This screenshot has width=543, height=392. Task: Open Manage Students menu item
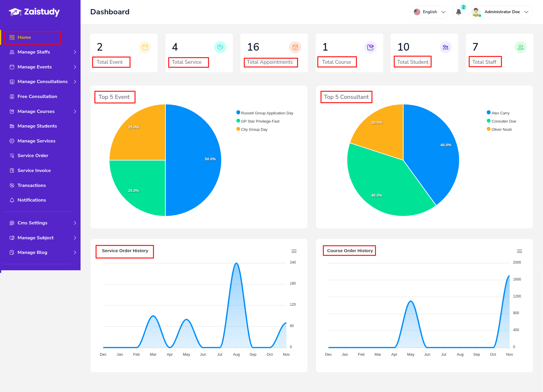tap(40, 126)
